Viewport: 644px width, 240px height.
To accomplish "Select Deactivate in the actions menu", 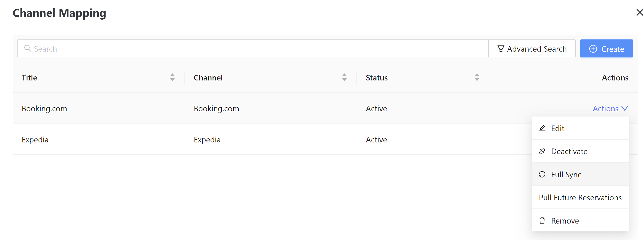I will coord(580,151).
